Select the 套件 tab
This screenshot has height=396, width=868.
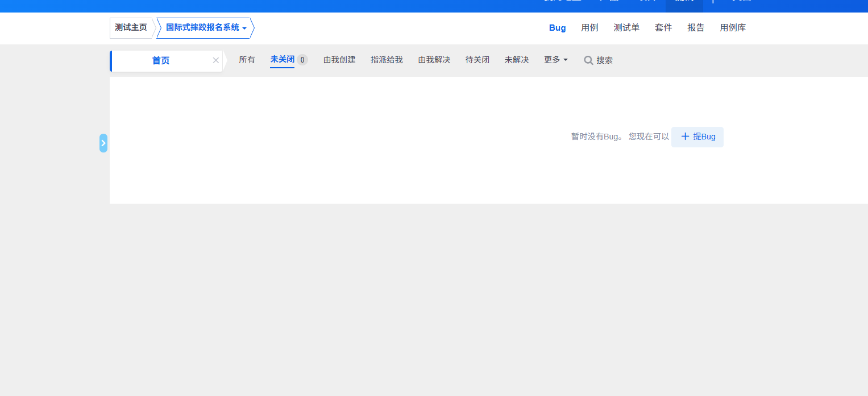663,28
